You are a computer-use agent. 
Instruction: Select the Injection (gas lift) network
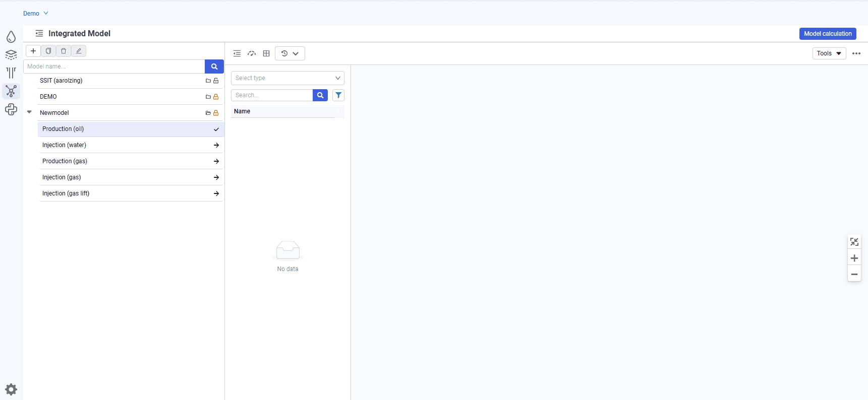[131, 193]
